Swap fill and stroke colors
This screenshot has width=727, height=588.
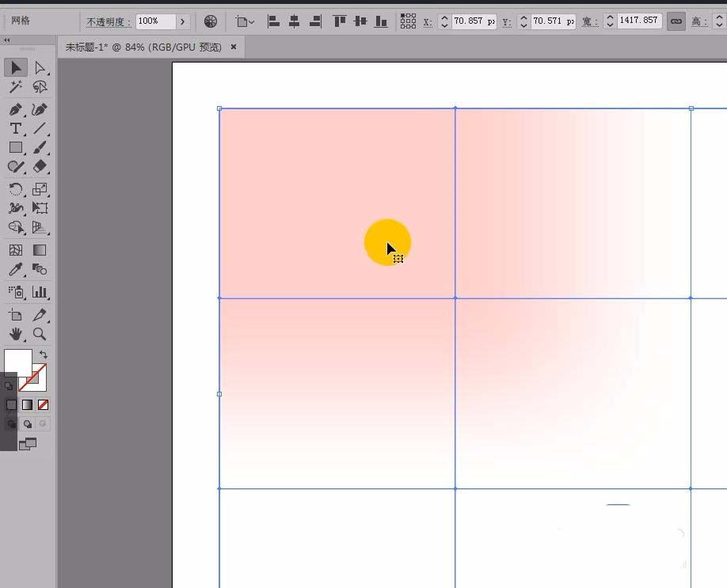coord(43,355)
